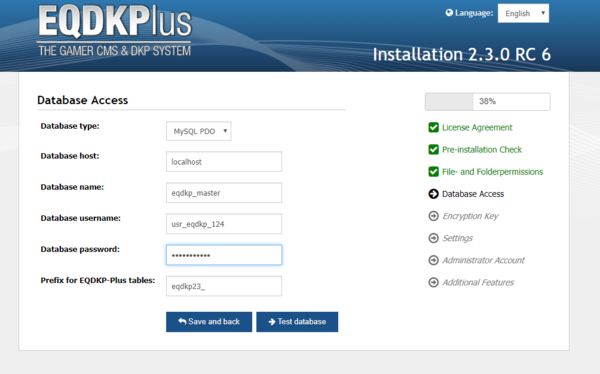Image resolution: width=600 pixels, height=374 pixels.
Task: Click the Save and back button
Action: click(x=209, y=322)
